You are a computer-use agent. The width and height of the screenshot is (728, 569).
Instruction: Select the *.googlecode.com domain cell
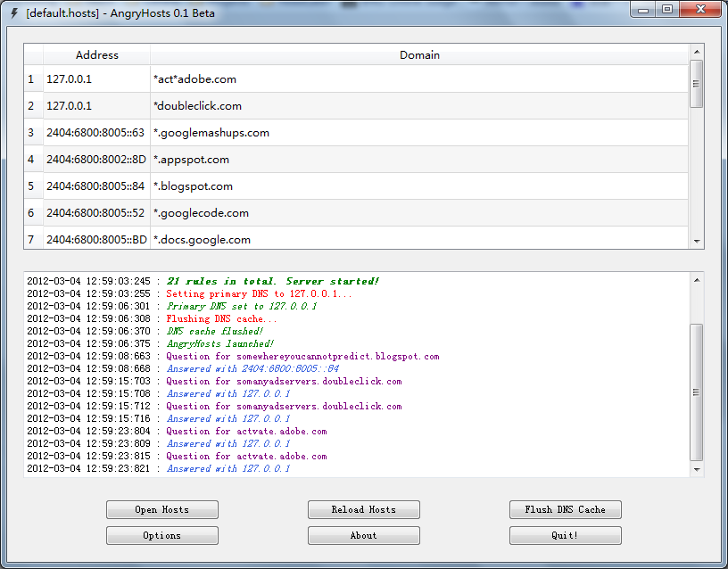click(x=419, y=213)
